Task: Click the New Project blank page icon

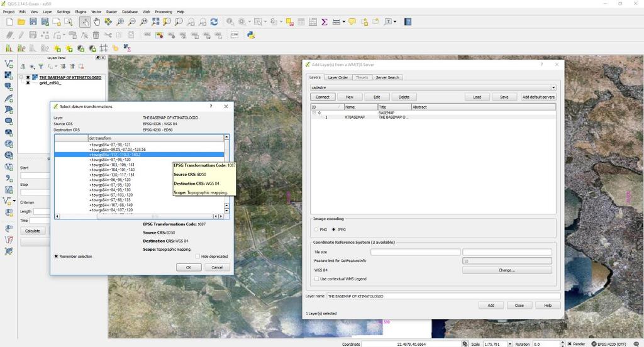Action: [9, 22]
